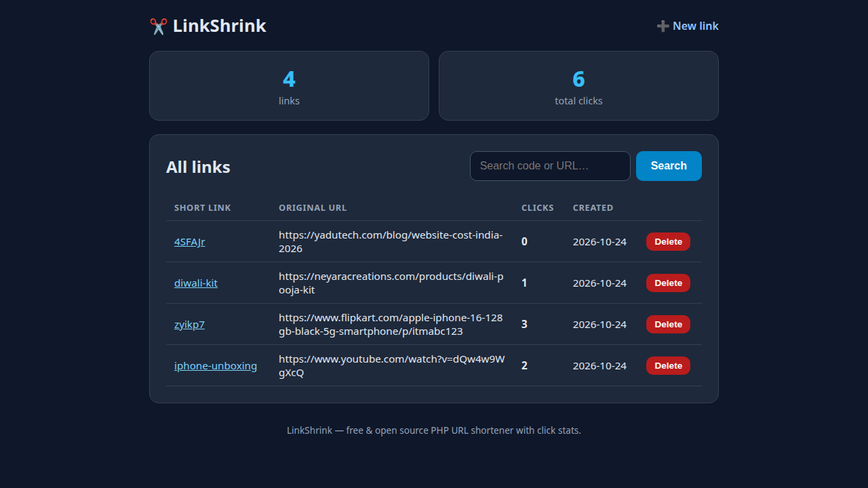Image resolution: width=868 pixels, height=488 pixels.
Task: Click the ORIGINAL URL column header
Action: coord(313,208)
